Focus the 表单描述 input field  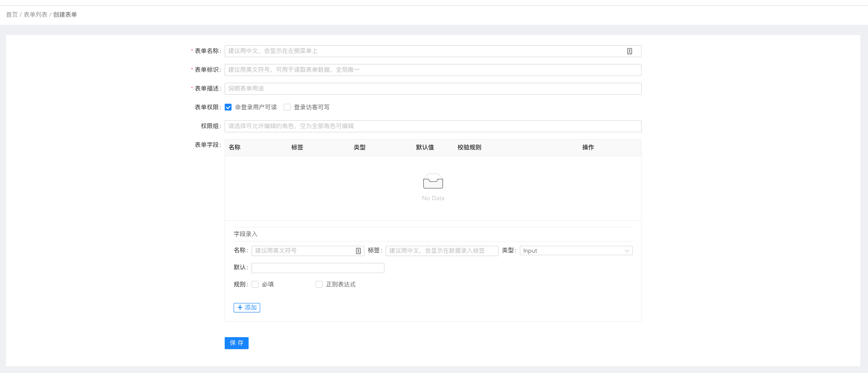433,88
